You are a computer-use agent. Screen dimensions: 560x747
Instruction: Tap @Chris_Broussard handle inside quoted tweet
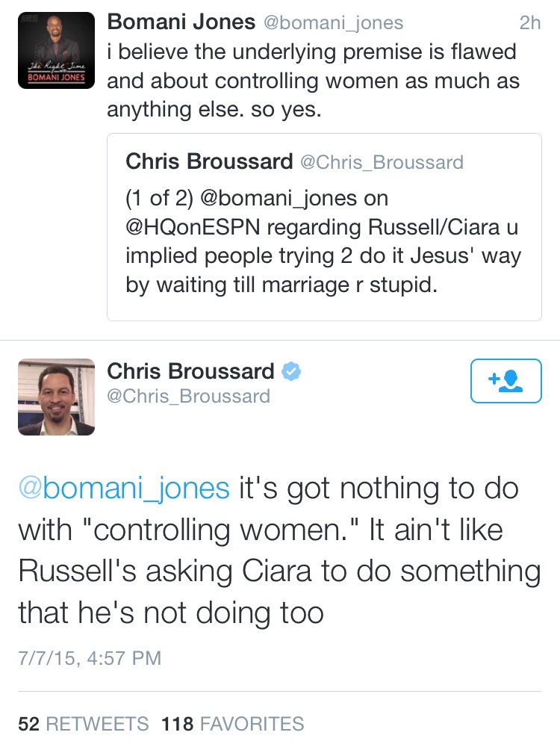tap(382, 162)
